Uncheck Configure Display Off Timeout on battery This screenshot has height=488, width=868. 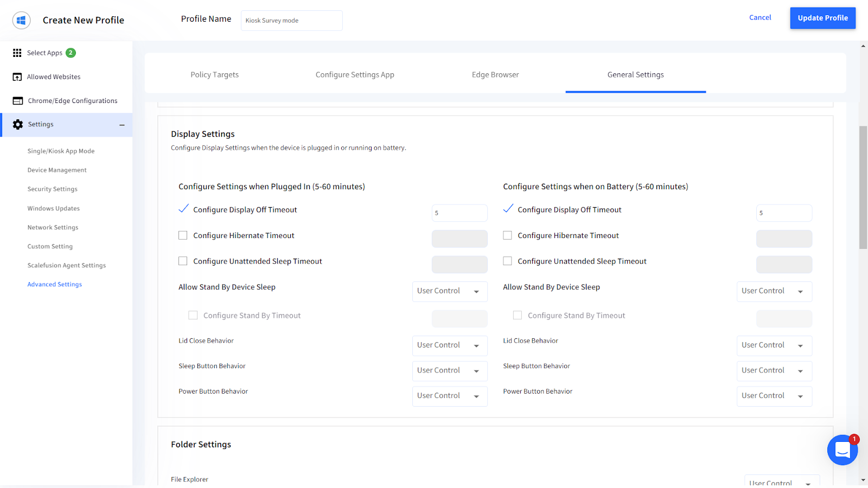pyautogui.click(x=507, y=209)
